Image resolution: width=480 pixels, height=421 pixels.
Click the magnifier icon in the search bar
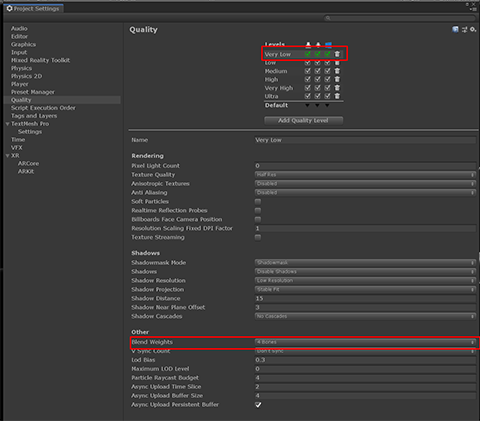(328, 18)
